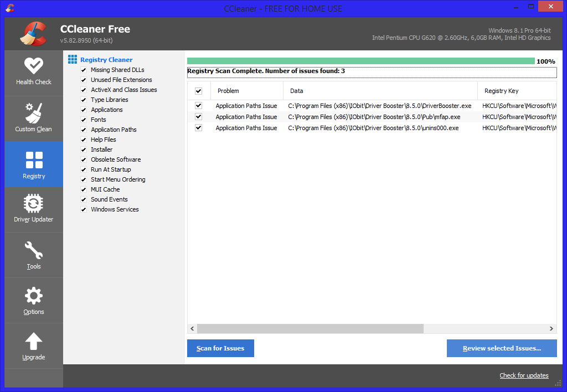Image resolution: width=567 pixels, height=392 pixels.
Task: Click the CCleaner version number text
Action: point(86,40)
